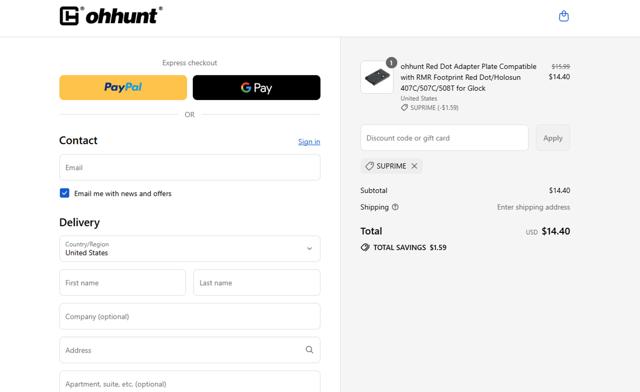Click the Total Savings tag icon
This screenshot has width=640, height=392.
point(365,247)
